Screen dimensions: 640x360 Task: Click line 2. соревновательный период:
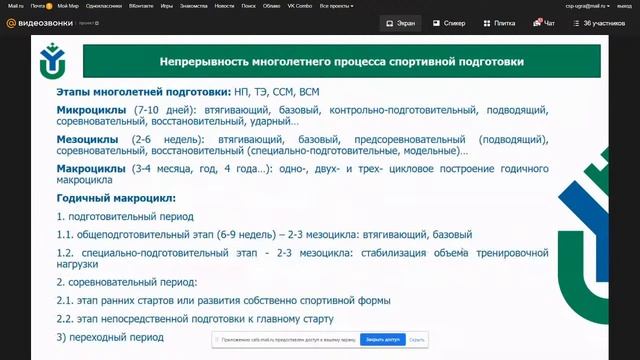(127, 282)
